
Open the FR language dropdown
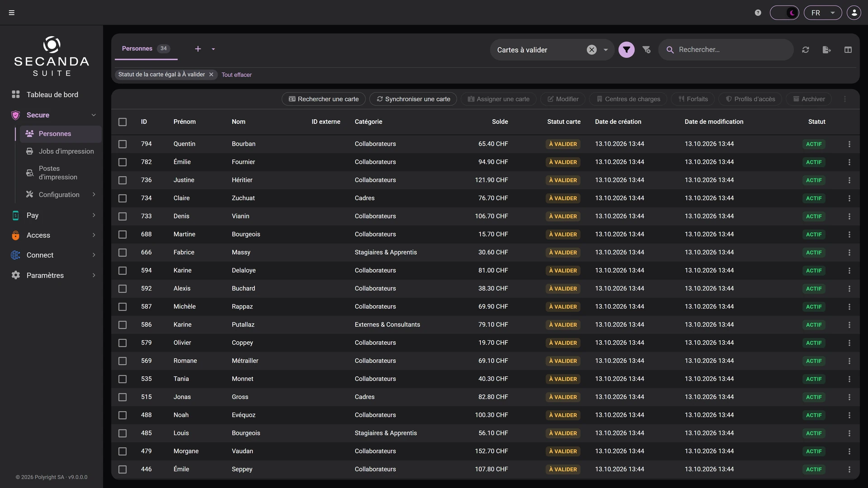[823, 13]
